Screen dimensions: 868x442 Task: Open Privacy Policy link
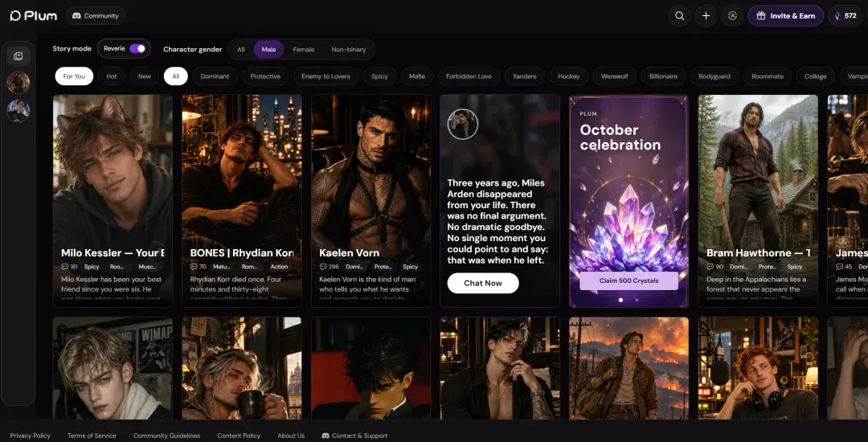(x=30, y=436)
